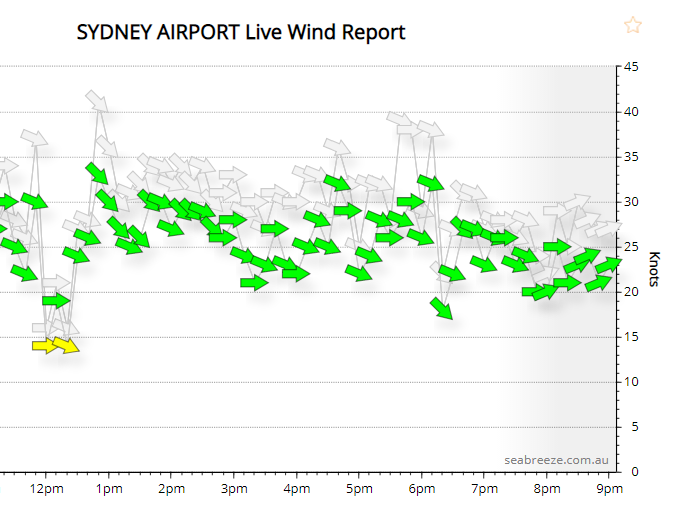
Task: Select the rightmost green wind arrow at 9pm
Action: [609, 265]
